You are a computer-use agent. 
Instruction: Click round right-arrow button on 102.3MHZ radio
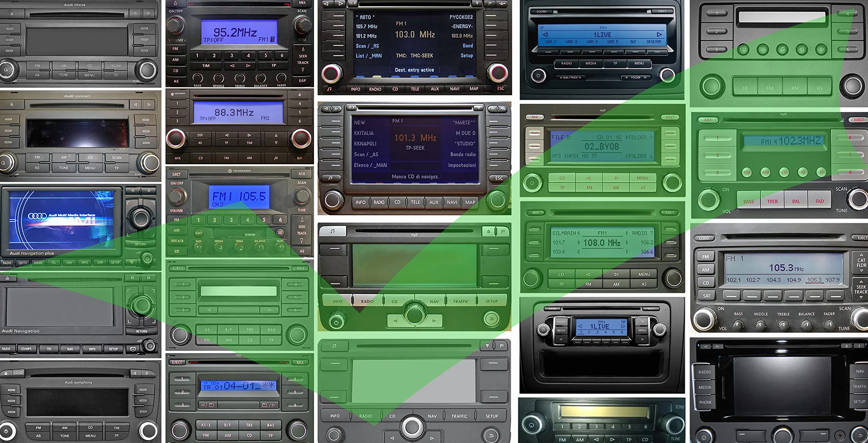821,172
